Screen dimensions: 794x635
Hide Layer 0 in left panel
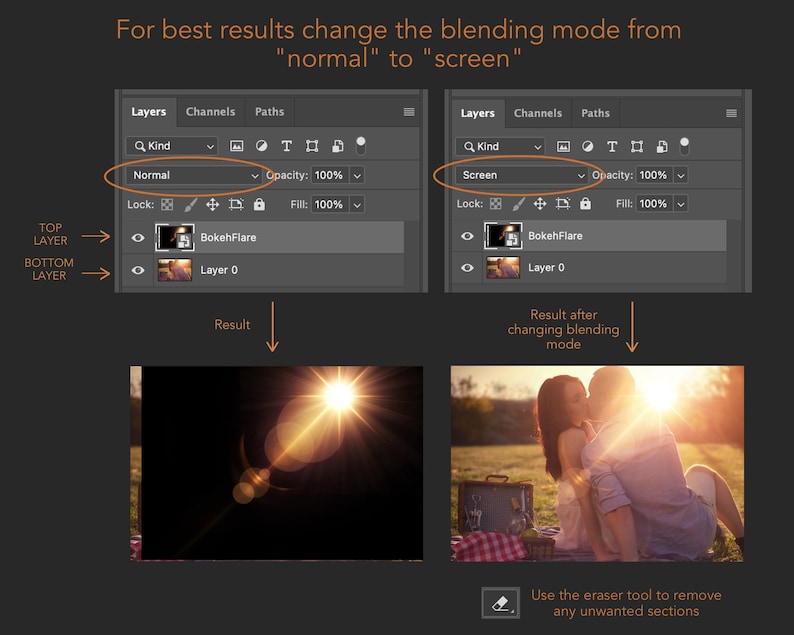coord(138,270)
